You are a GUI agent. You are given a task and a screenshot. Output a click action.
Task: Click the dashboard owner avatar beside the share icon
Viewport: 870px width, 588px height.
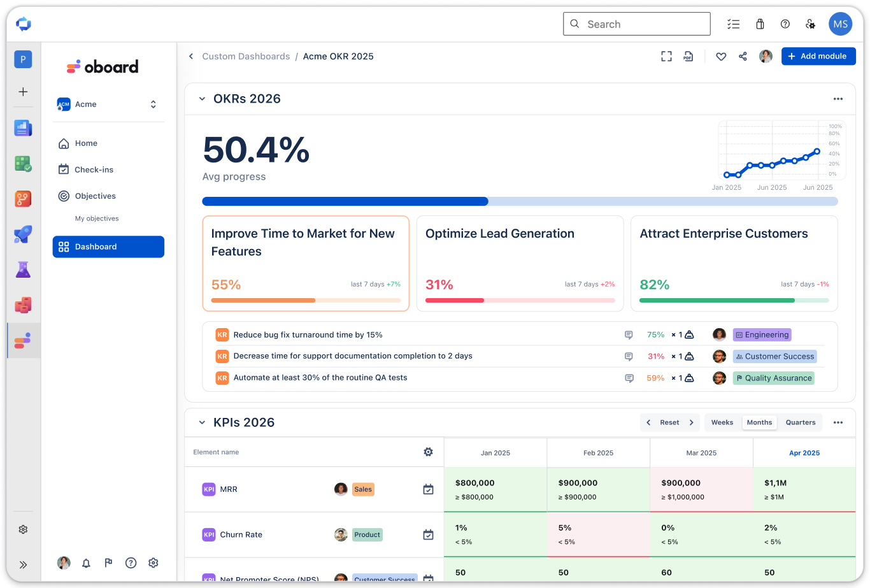point(766,56)
